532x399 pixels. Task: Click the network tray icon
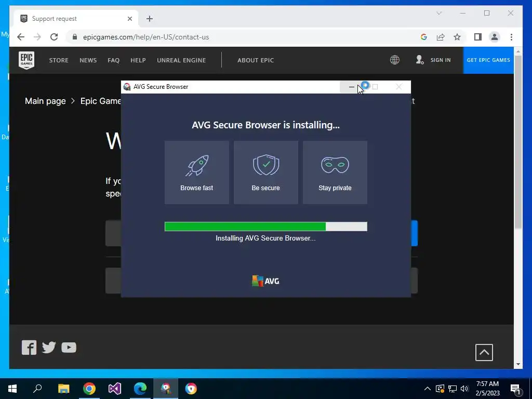coord(453,389)
